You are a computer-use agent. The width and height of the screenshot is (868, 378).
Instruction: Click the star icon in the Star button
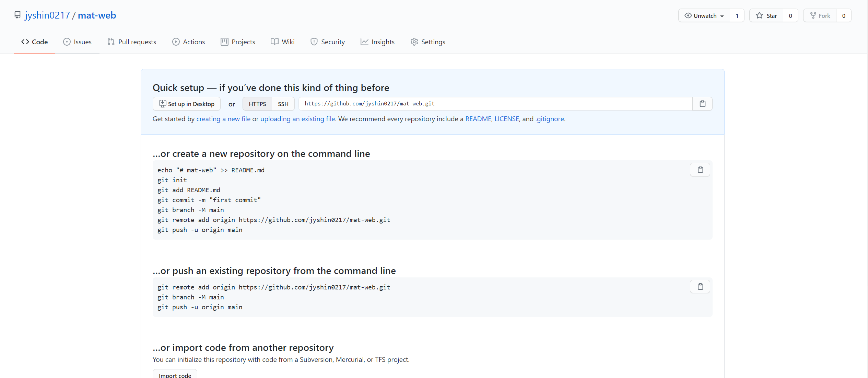[759, 15]
